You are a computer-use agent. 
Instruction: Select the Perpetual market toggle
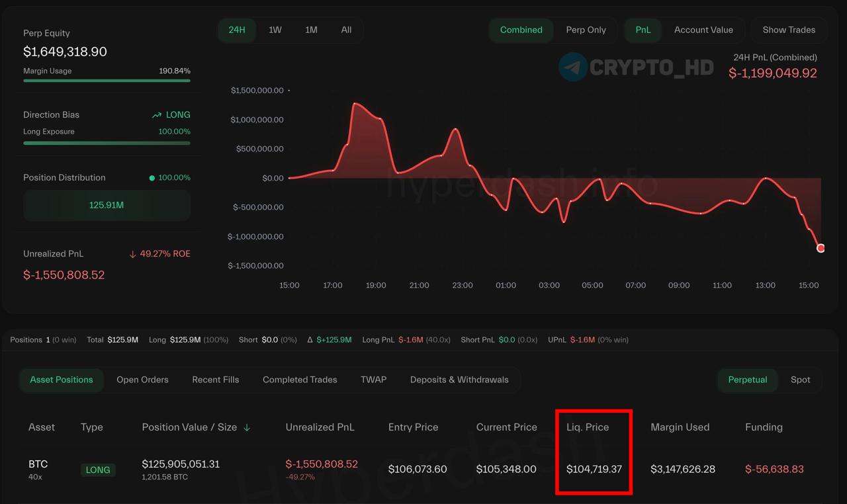click(x=748, y=380)
